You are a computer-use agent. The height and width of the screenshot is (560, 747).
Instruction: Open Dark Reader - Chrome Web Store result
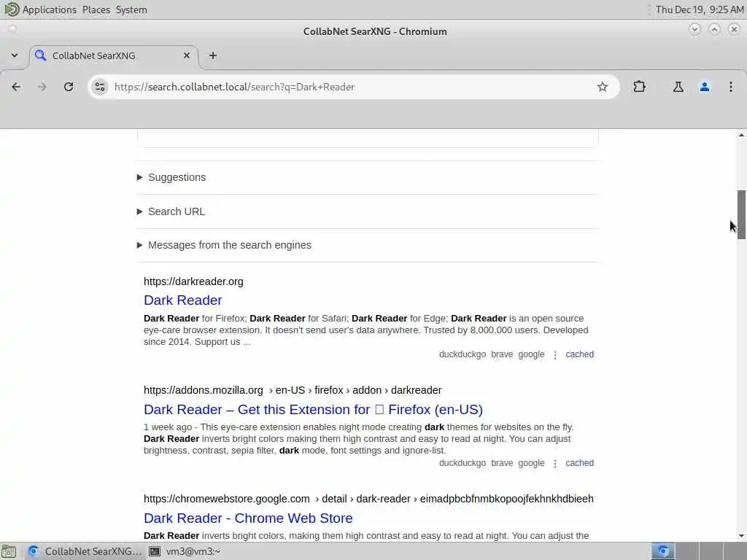[248, 518]
